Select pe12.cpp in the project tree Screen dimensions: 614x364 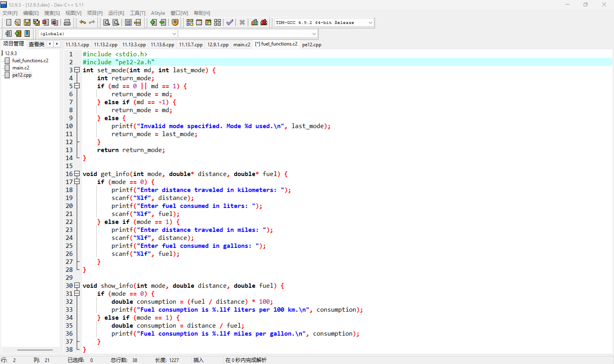tap(22, 75)
